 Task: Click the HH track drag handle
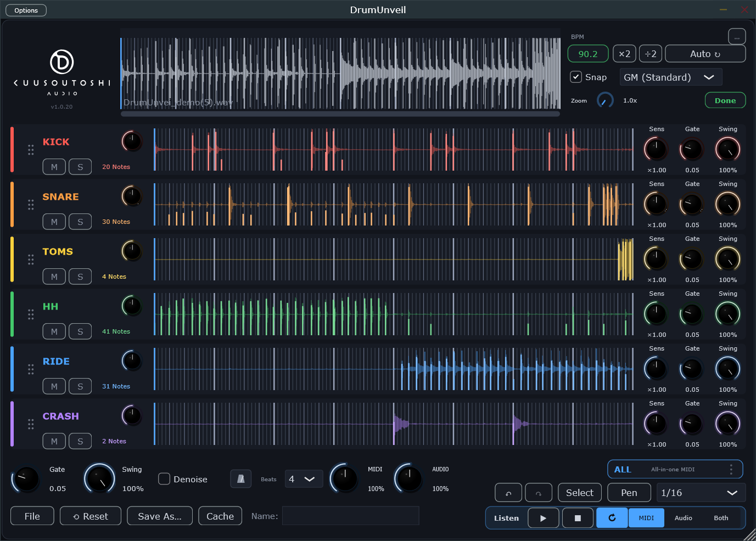click(31, 314)
